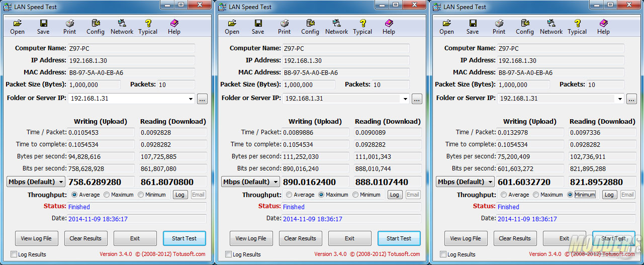Click the Print icon in right window
The image size is (644, 265).
499,23
